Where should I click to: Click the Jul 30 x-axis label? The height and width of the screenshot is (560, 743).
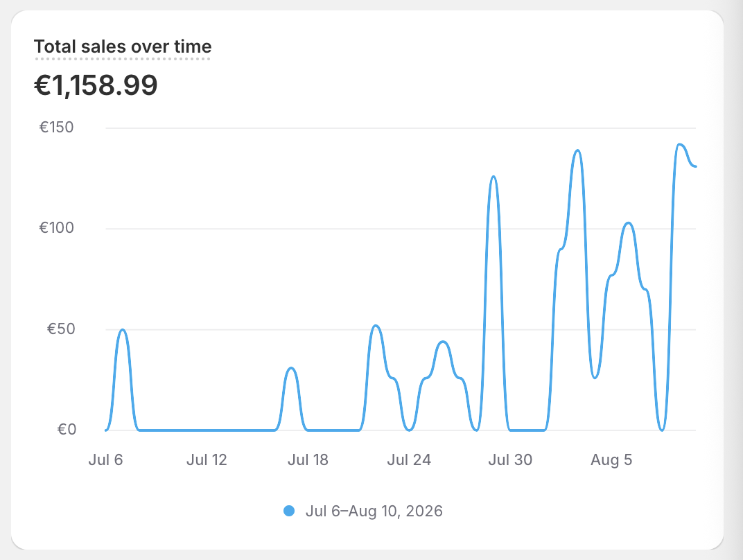pyautogui.click(x=510, y=460)
